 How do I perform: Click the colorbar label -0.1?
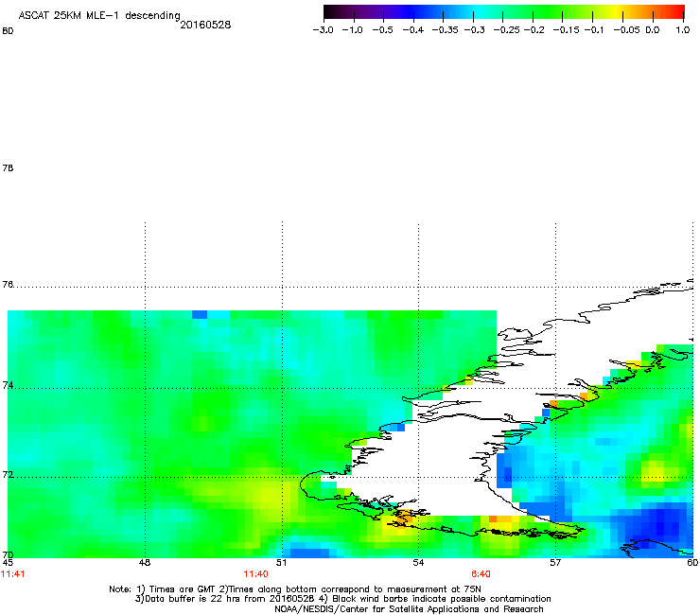tap(594, 30)
